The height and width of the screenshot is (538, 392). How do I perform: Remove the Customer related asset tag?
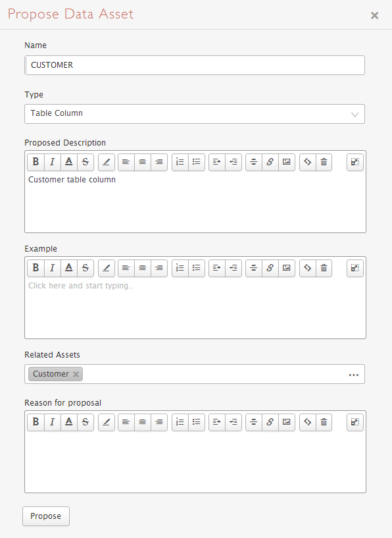click(76, 374)
